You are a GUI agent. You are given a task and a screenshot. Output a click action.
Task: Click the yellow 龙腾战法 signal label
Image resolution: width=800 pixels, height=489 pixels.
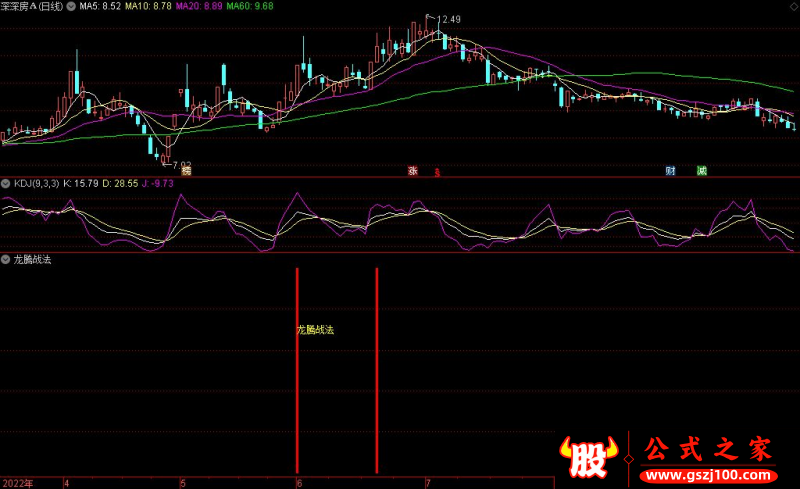[x=315, y=329]
